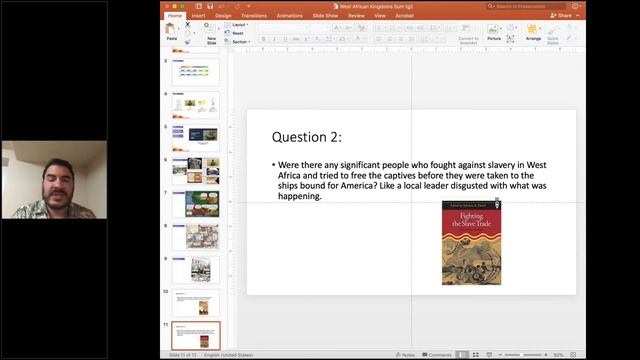640x360 pixels.
Task: Select slide 9 thumbnail
Action: coord(196,270)
